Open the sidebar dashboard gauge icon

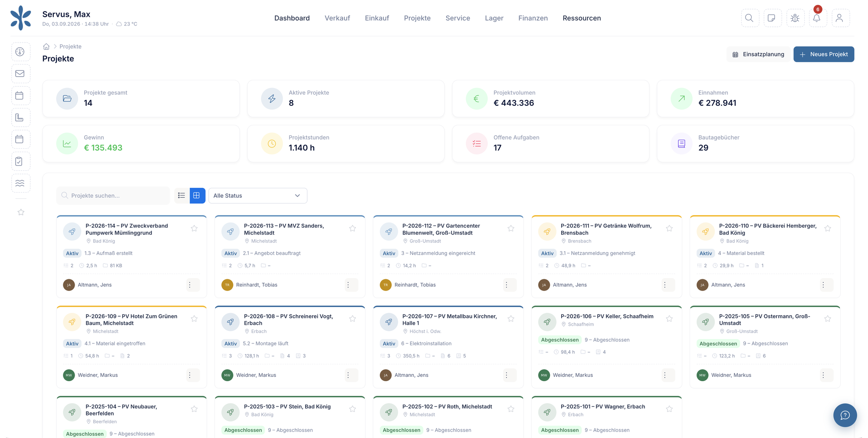20,52
